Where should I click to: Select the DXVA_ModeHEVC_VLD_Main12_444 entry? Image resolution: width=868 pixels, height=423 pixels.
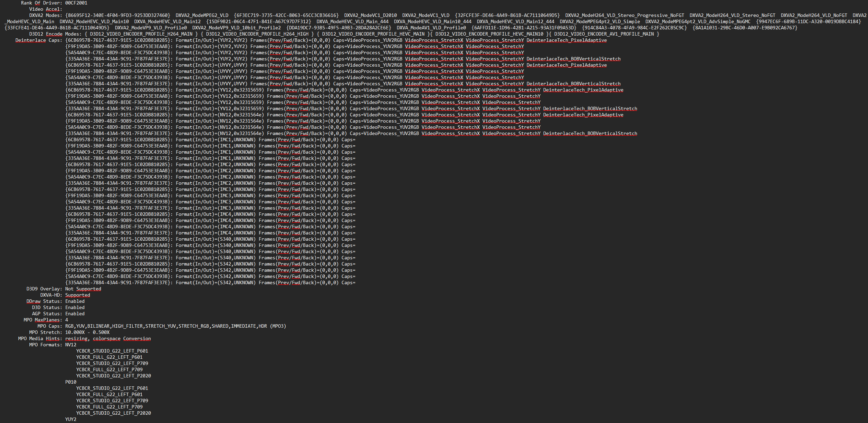click(515, 21)
